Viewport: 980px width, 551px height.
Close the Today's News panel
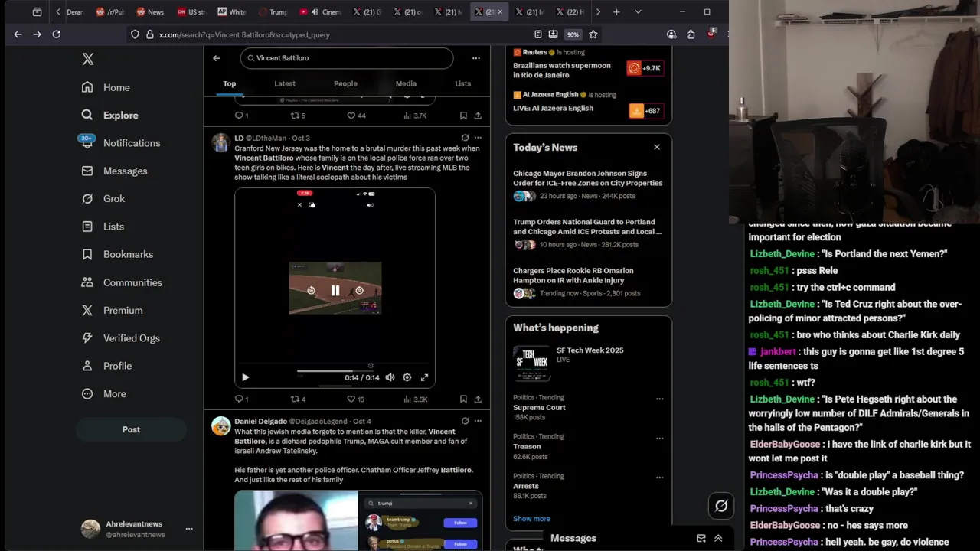coord(656,147)
